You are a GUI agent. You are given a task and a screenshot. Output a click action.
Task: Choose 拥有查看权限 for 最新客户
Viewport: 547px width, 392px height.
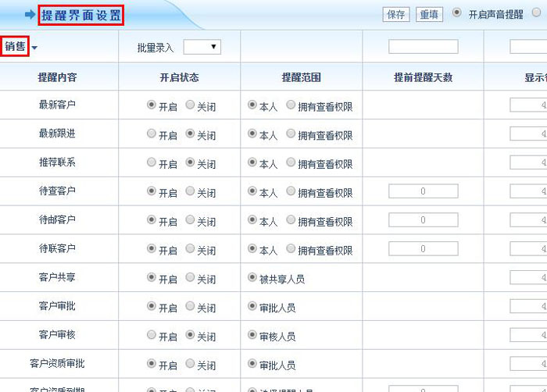pyautogui.click(x=291, y=105)
